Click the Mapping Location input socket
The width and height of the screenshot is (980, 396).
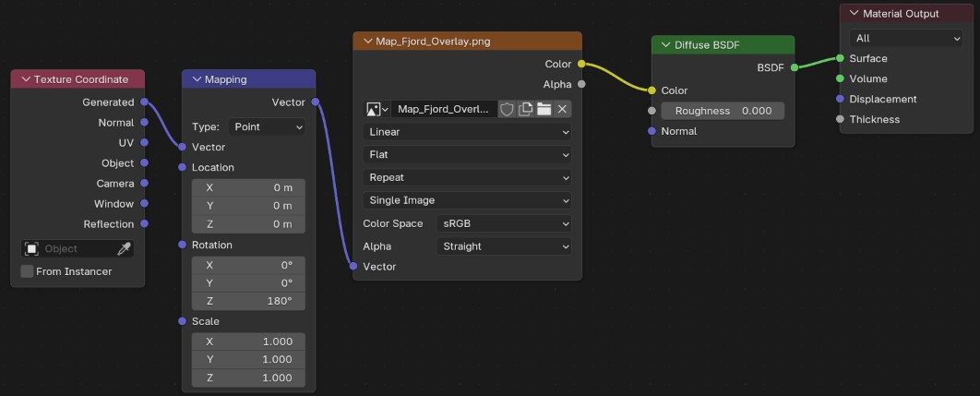pyautogui.click(x=182, y=168)
